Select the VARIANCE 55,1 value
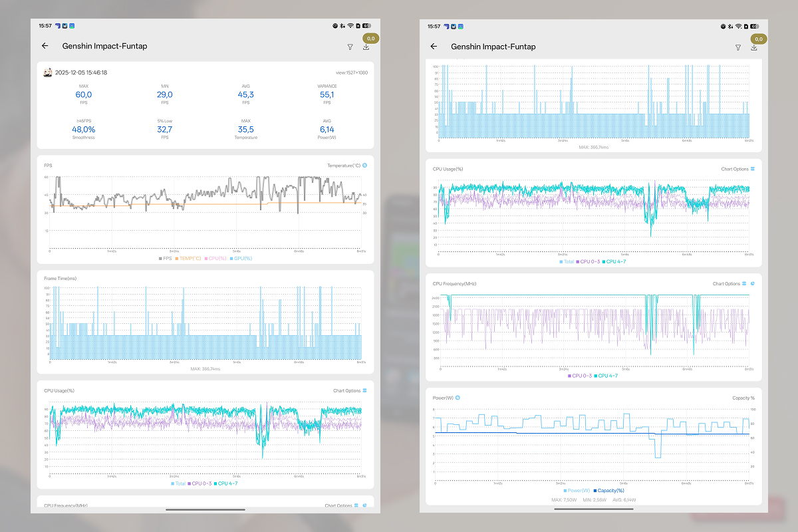Screen dimensions: 798x532 pyautogui.click(x=327, y=95)
